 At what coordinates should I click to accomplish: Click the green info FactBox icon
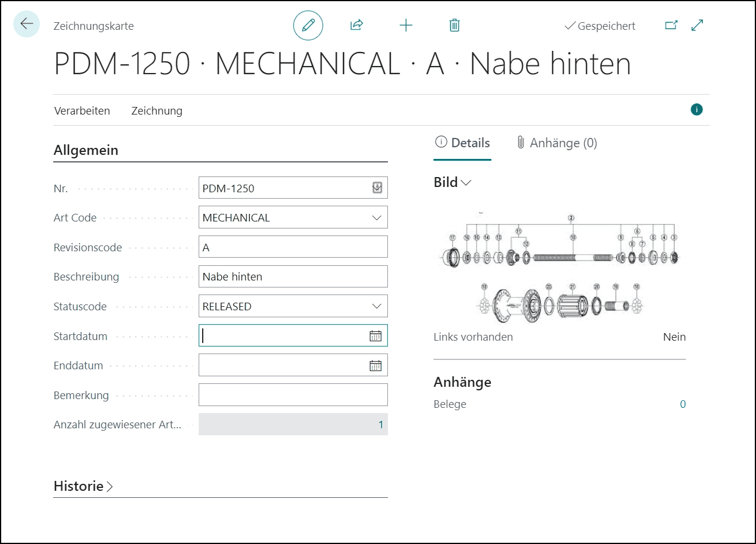point(696,110)
